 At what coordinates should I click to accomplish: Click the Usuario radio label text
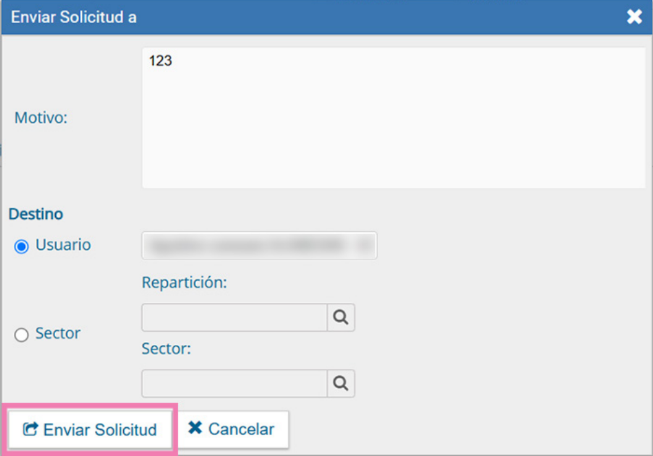[63, 245]
